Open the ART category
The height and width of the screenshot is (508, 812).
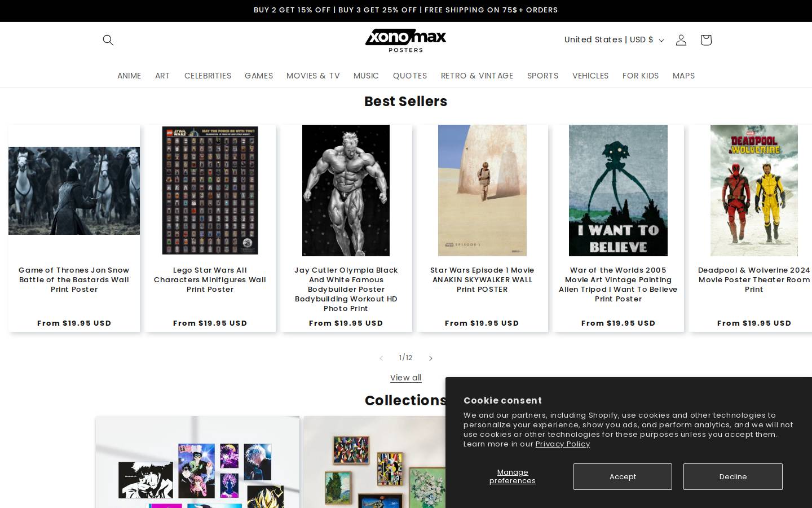(162, 76)
